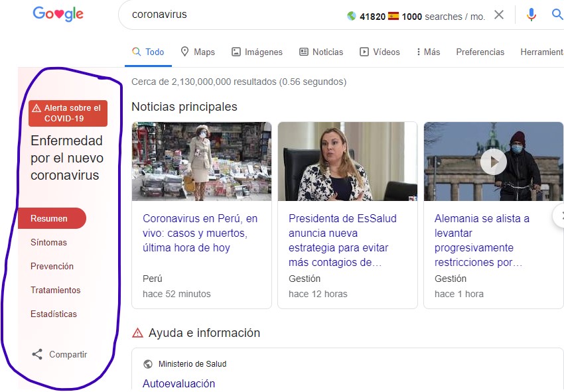Open Preferencias
This screenshot has height=392, width=564.
coord(480,52)
